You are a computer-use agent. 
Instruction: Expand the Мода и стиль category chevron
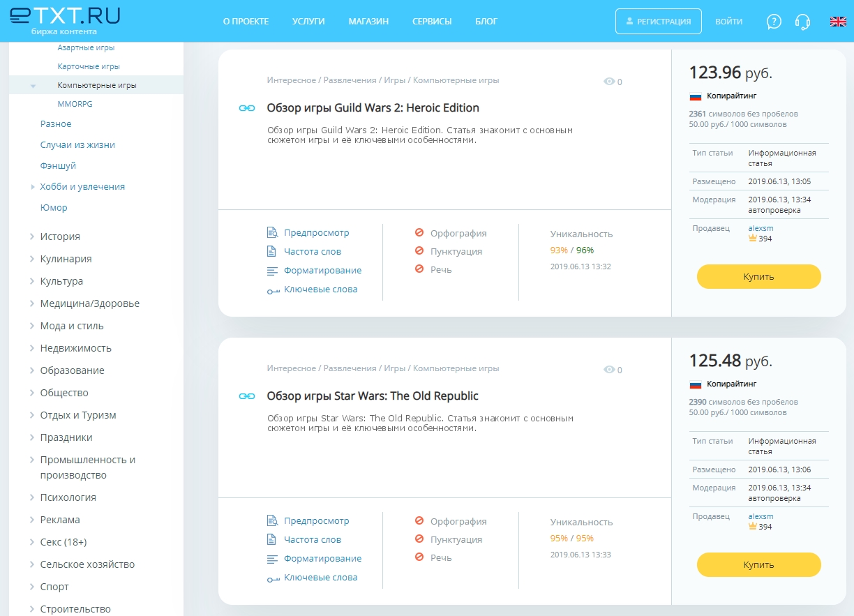pyautogui.click(x=32, y=326)
